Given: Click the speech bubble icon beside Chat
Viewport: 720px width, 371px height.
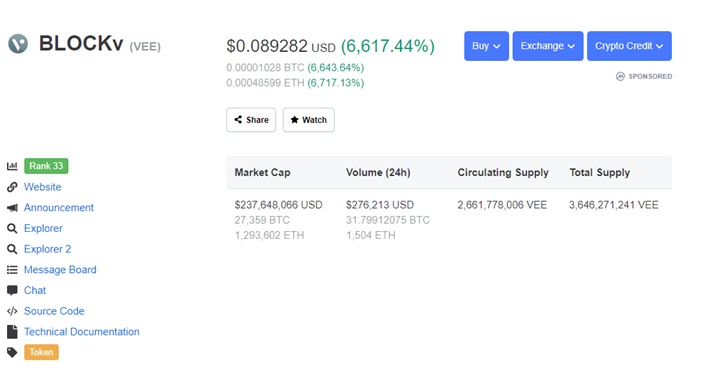Looking at the screenshot, I should [12, 290].
